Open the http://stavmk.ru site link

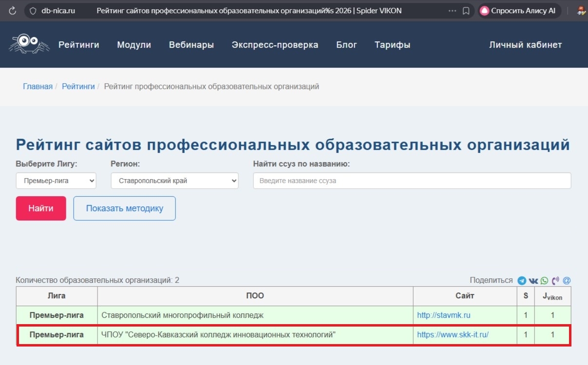click(443, 315)
